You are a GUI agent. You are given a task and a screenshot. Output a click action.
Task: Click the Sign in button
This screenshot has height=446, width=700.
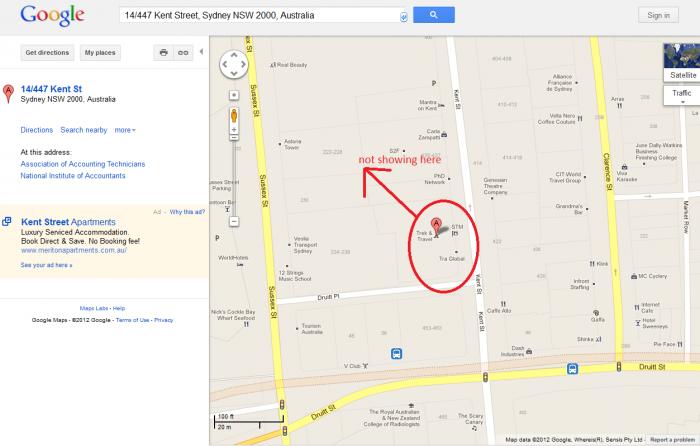click(x=658, y=15)
